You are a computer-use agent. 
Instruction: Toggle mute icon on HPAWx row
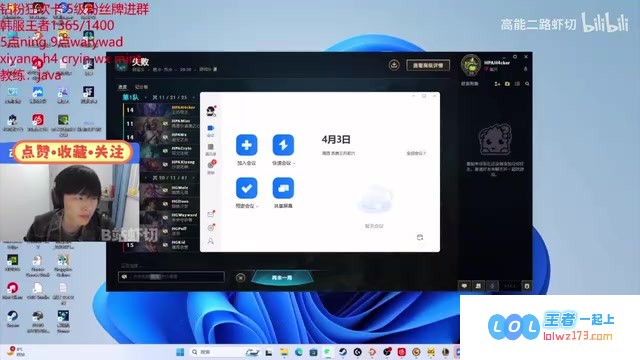[x=165, y=137]
